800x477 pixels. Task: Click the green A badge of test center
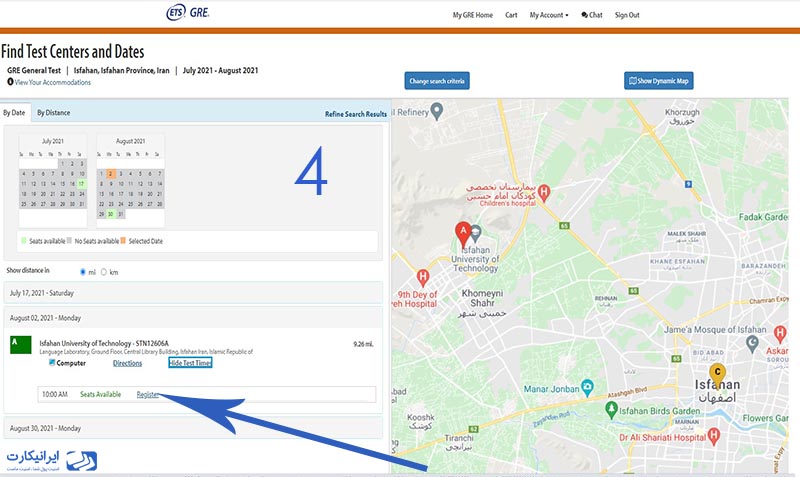21,345
